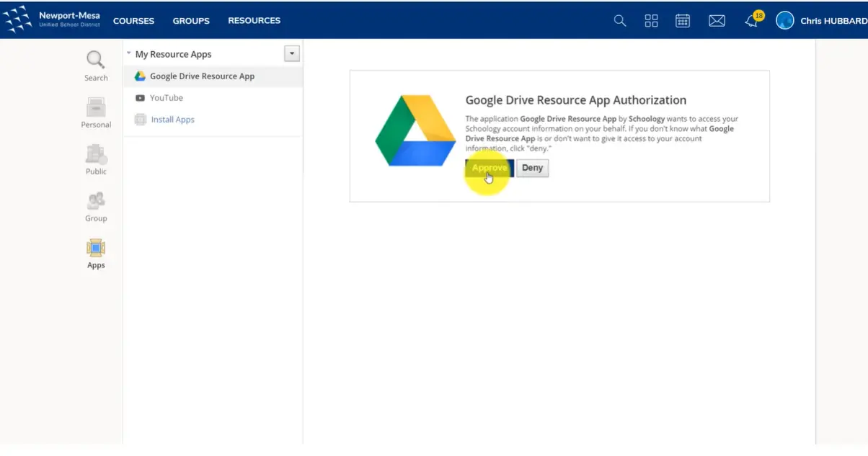This screenshot has width=868, height=456.
Task: Open the My Resource Apps dropdown button
Action: tap(291, 53)
